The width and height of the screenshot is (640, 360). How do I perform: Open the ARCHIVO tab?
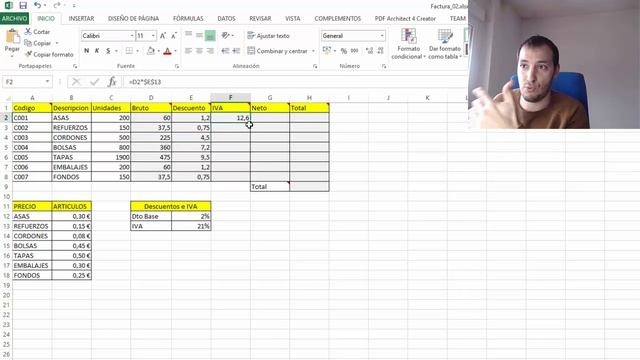point(14,18)
